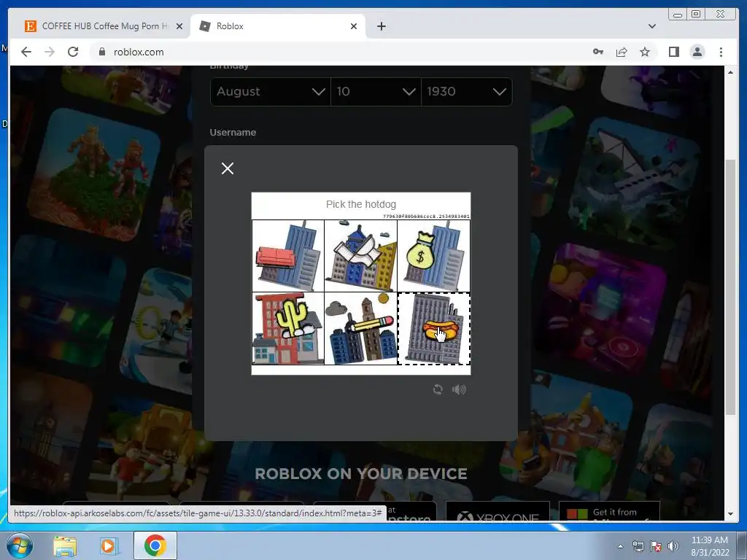
Task: Click the Get it from Microsoft badge
Action: (x=609, y=511)
